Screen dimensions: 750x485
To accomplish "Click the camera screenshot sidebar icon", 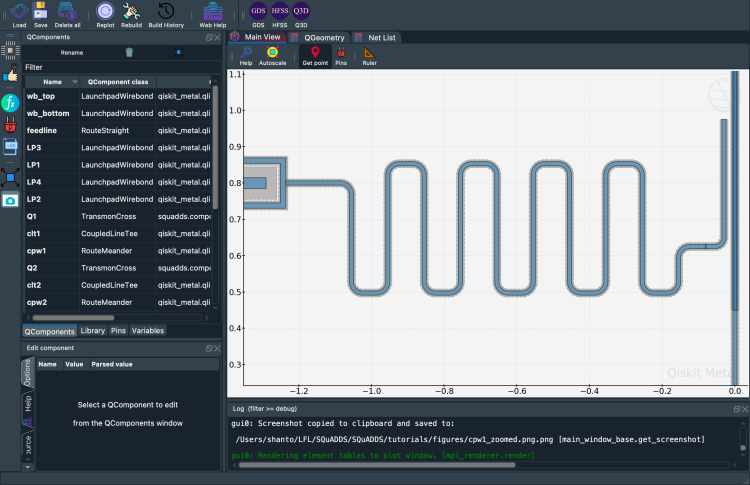I will click(10, 201).
